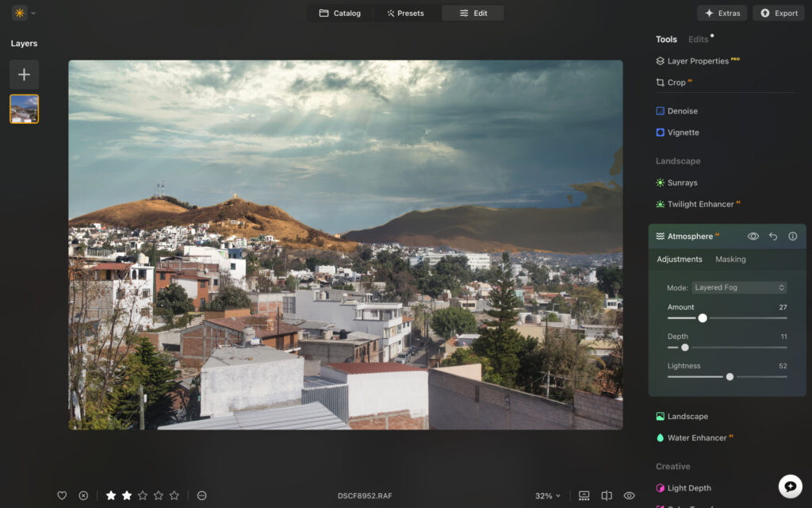
Task: Expand the app icon menu chevron at top left
Action: (33, 13)
